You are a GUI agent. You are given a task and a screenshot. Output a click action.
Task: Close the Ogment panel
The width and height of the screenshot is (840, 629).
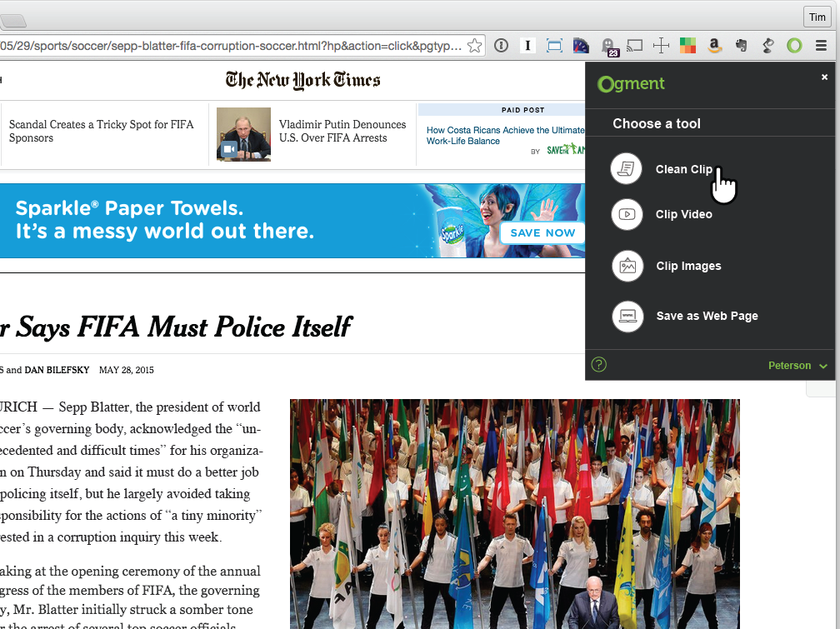click(x=824, y=77)
